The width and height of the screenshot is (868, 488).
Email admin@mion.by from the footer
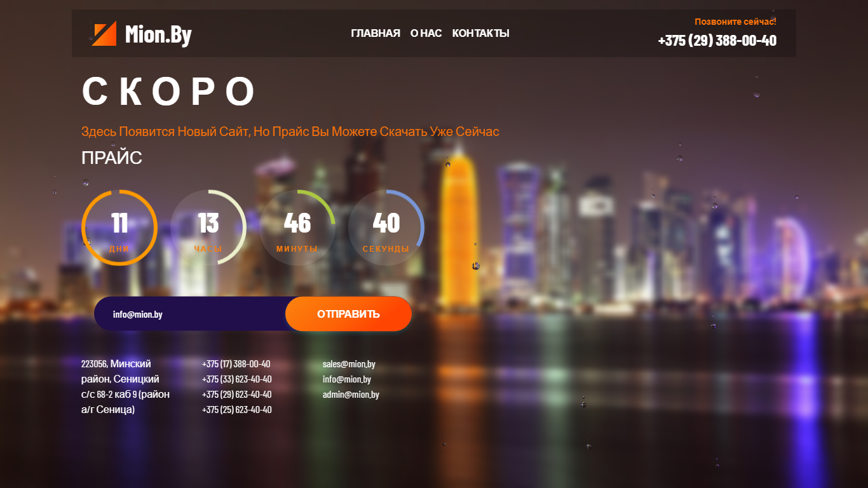[x=351, y=395]
